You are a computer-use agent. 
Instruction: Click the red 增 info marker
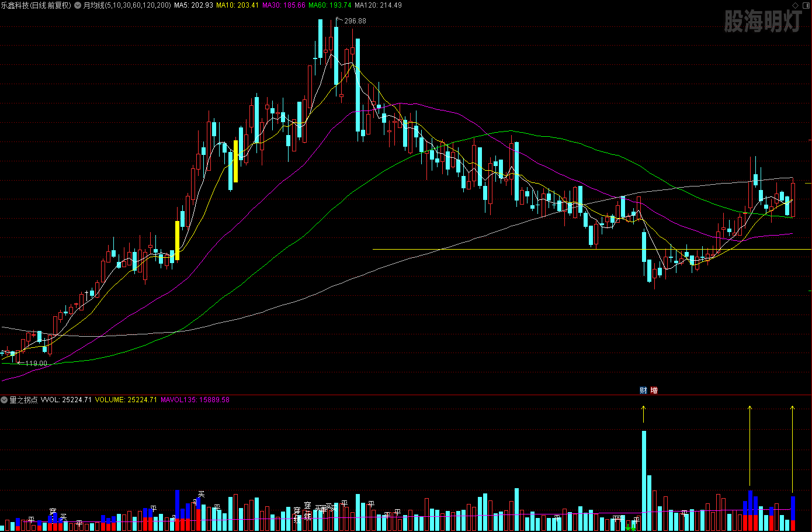pyautogui.click(x=654, y=391)
